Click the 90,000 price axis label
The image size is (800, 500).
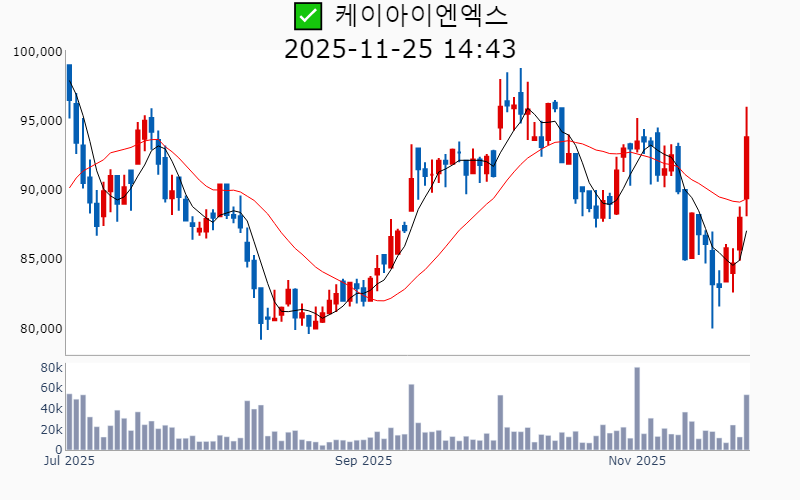pyautogui.click(x=41, y=190)
